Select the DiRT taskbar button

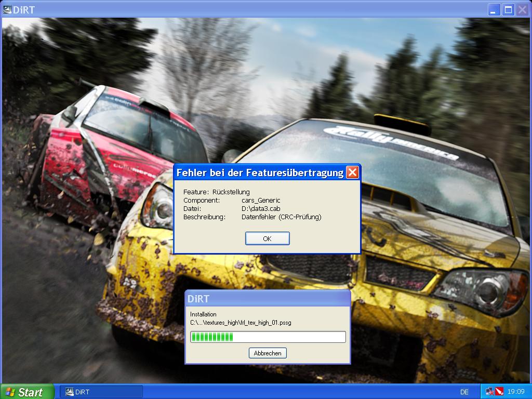pos(101,392)
